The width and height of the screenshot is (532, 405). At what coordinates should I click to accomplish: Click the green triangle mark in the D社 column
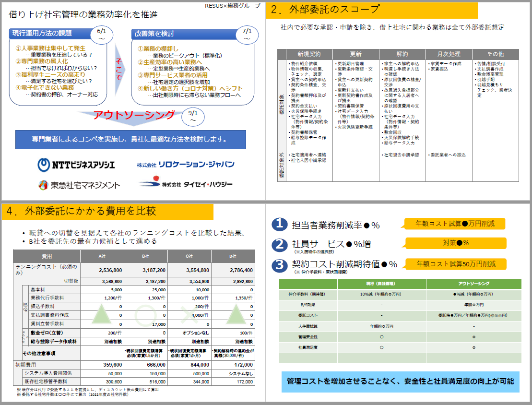[236, 314]
